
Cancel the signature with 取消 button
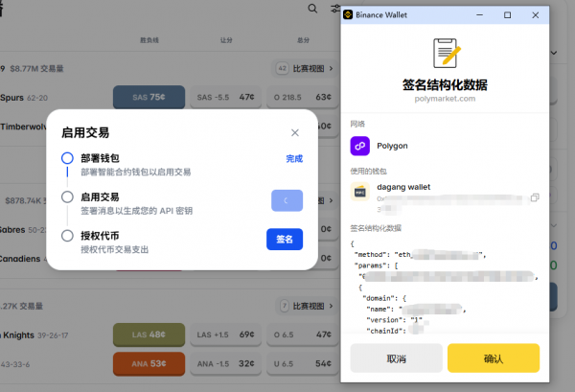point(396,358)
